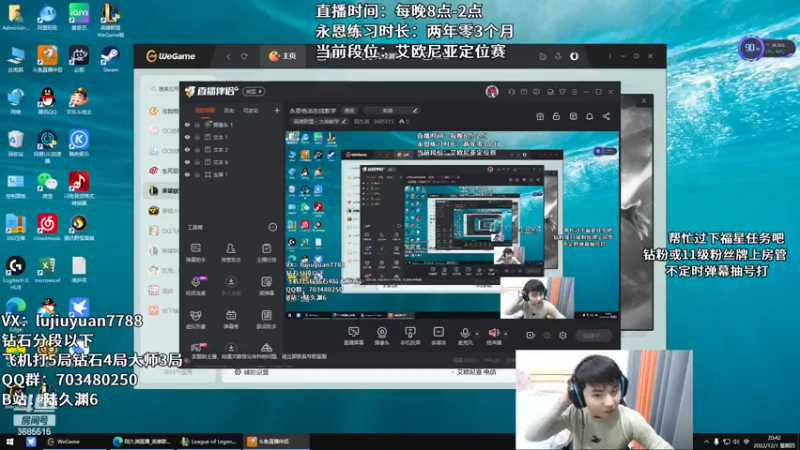Click the CPU monitor floating widget

[x=766, y=49]
